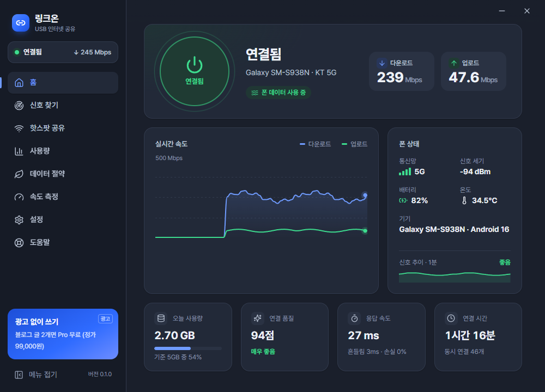The height and width of the screenshot is (392, 545).
Task: Click the 27 ms latency value
Action: [363, 335]
